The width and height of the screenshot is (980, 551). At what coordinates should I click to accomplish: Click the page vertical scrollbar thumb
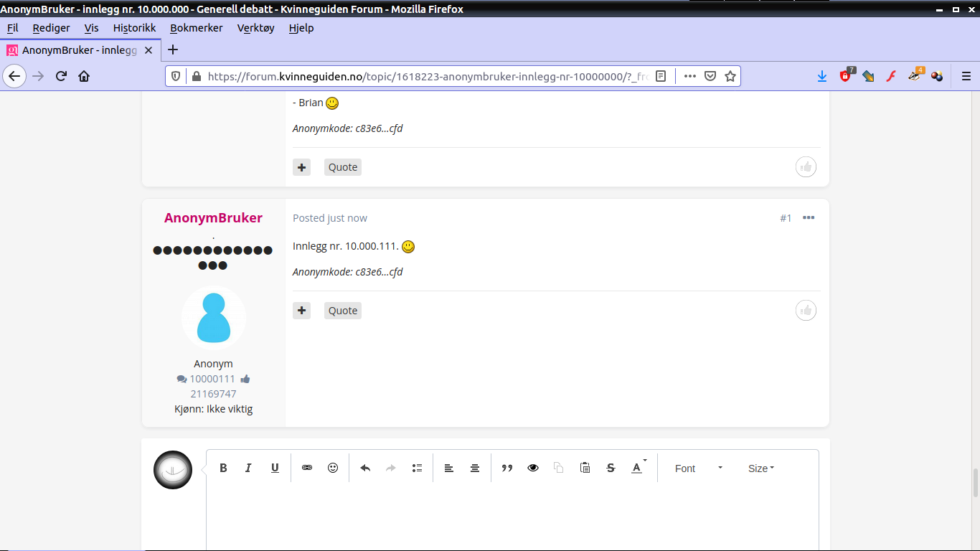pos(976,483)
